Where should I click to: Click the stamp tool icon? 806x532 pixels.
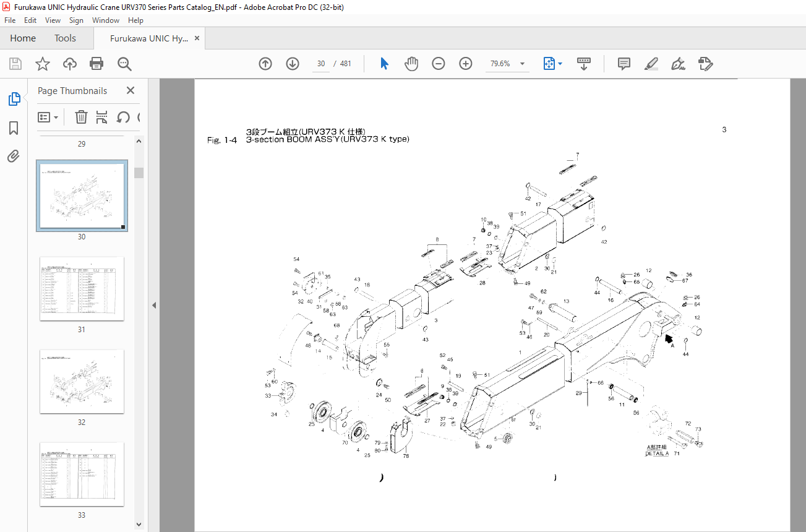(706, 64)
